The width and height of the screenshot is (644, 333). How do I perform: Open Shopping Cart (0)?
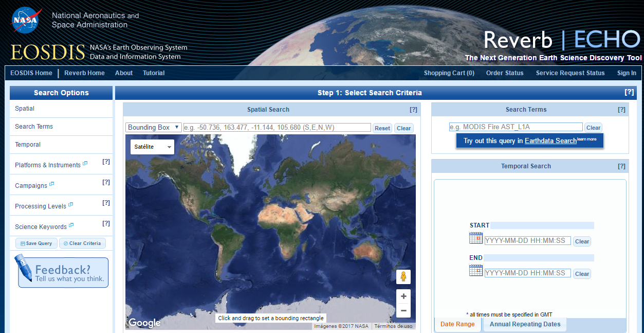(x=449, y=73)
